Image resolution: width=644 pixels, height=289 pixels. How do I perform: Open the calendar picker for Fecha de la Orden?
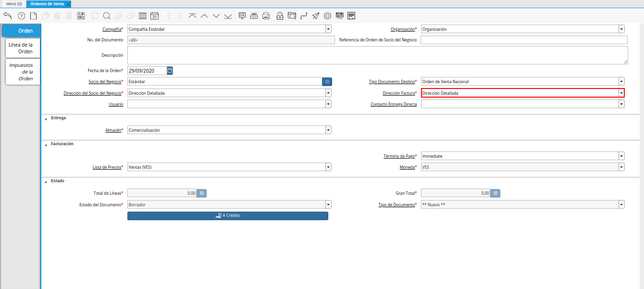[x=170, y=71]
